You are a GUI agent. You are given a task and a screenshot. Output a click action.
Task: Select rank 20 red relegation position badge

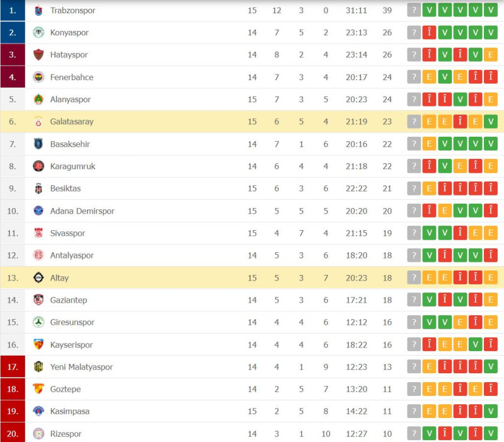tap(13, 433)
